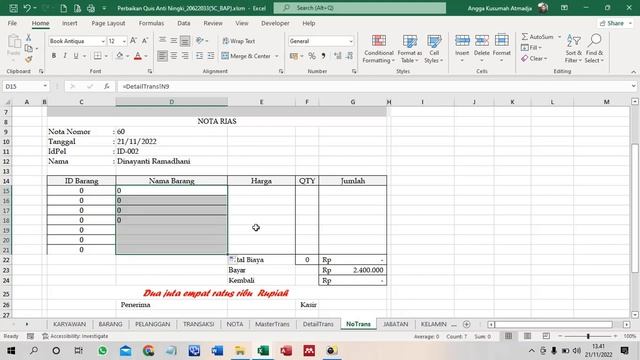The height and width of the screenshot is (360, 640).
Task: Switch to the Page Layout tab
Action: (x=108, y=23)
